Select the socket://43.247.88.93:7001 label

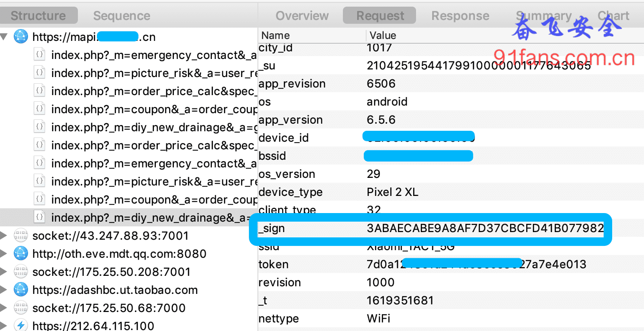111,235
